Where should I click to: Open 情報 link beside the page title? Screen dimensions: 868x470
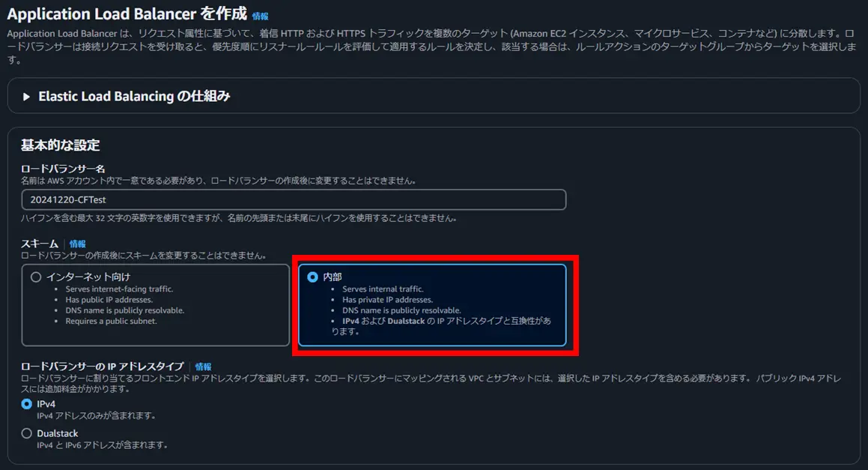tap(260, 16)
